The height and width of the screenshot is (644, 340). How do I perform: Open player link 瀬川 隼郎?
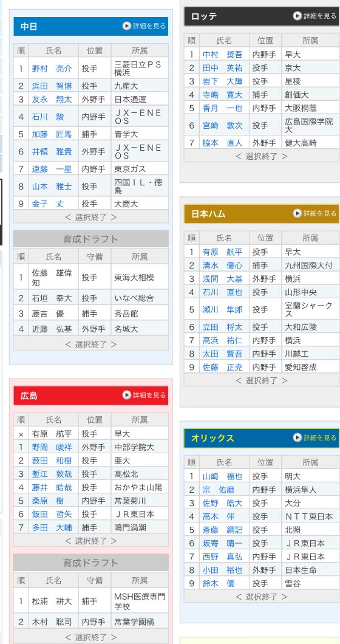[x=222, y=310]
